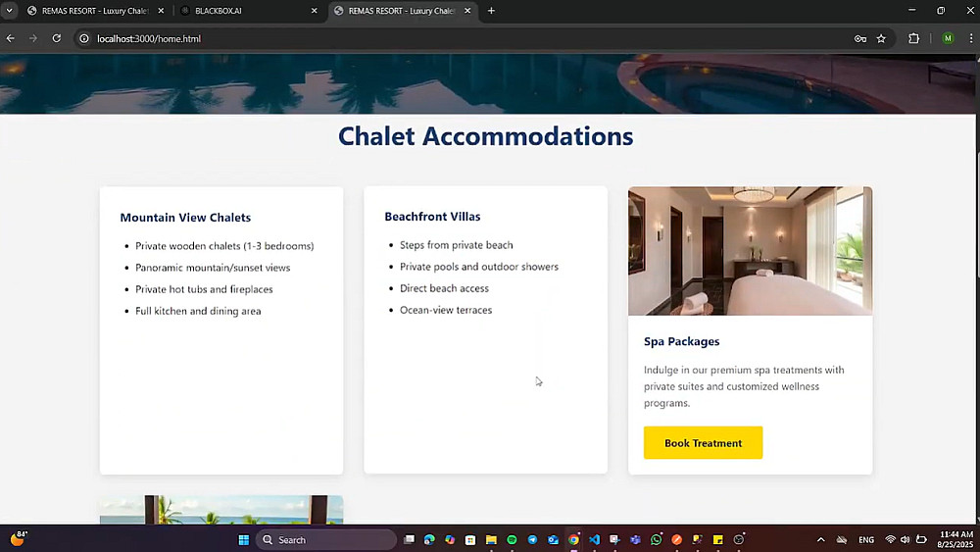Open Task View on the taskbar
The image size is (980, 552).
pos(409,539)
